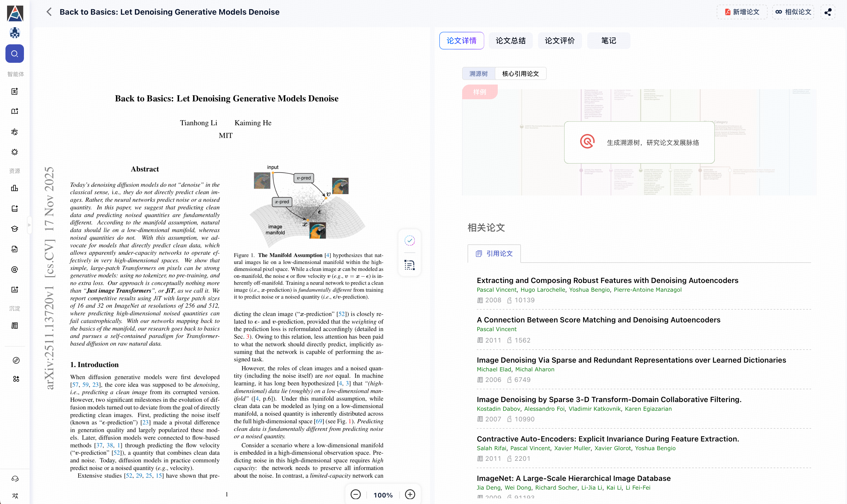Click the 新增论文 button
The width and height of the screenshot is (847, 504).
[x=742, y=12]
